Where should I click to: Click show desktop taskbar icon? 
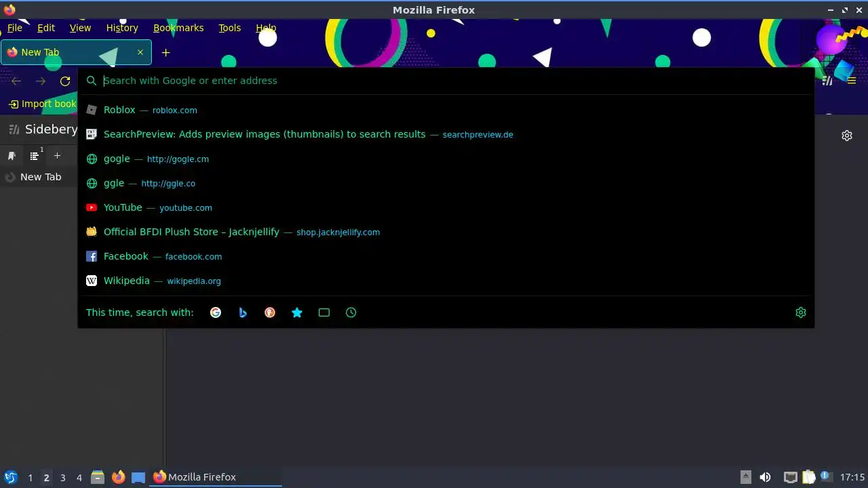[138, 477]
